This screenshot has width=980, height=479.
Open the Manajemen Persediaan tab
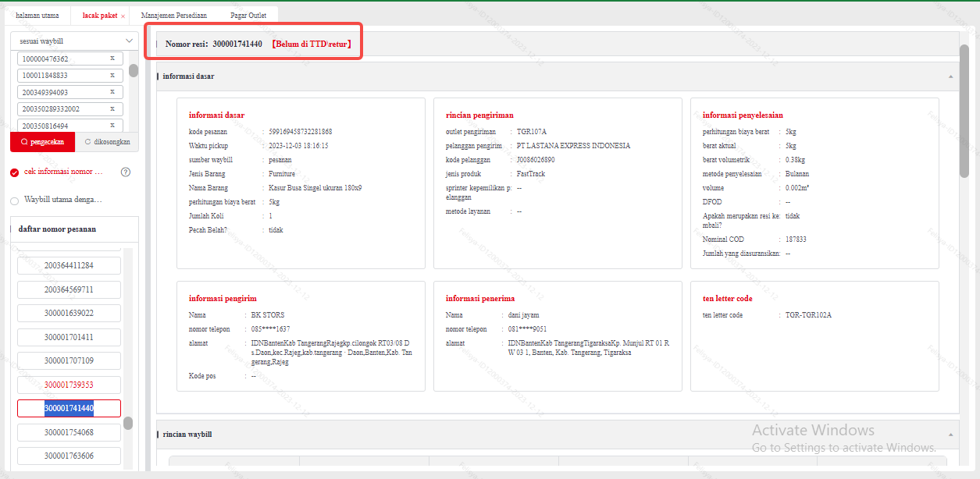(173, 16)
